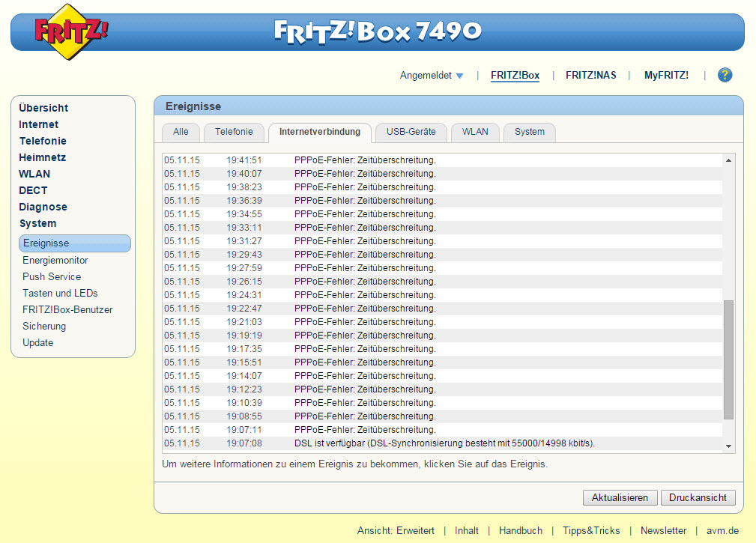Click the PPPoE-Fehler event at 19:27:59

point(443,268)
